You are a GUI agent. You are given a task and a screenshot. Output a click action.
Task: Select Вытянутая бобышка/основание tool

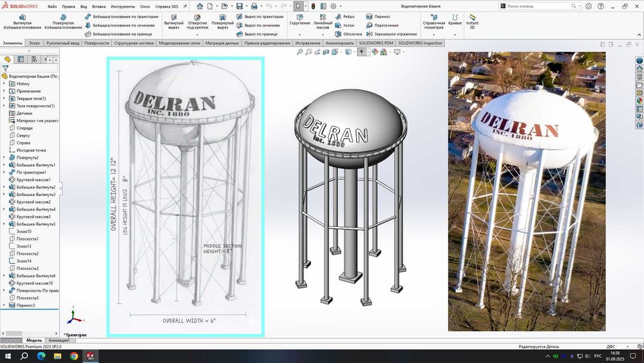click(22, 22)
